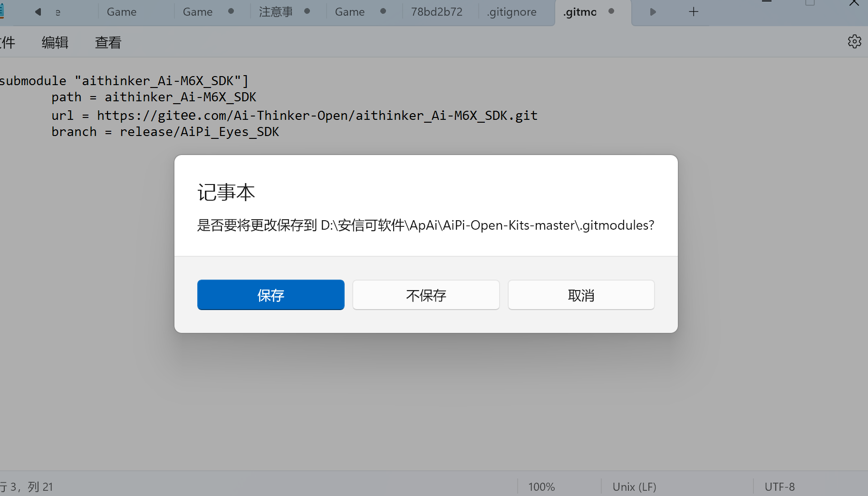Open the Notepad settings gear icon

click(854, 42)
